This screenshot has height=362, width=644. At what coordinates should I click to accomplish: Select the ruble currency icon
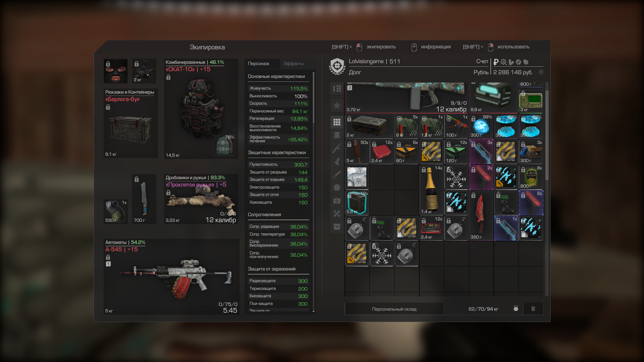(x=496, y=62)
